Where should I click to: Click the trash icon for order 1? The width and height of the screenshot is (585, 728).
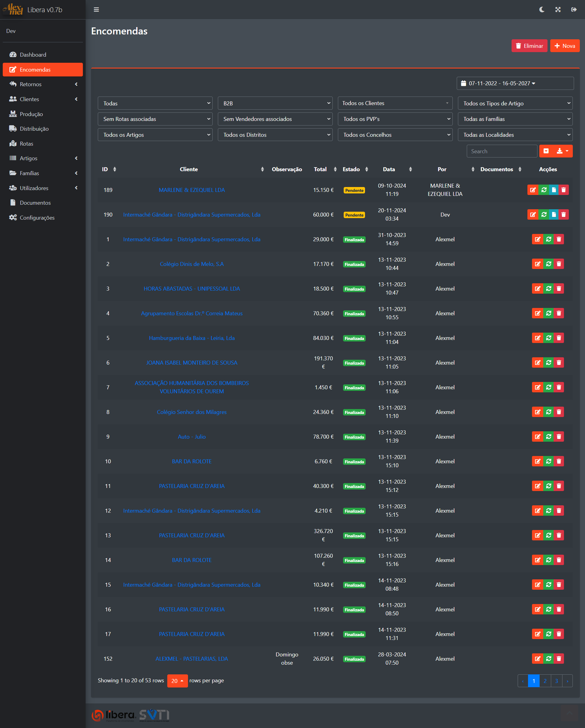point(559,239)
